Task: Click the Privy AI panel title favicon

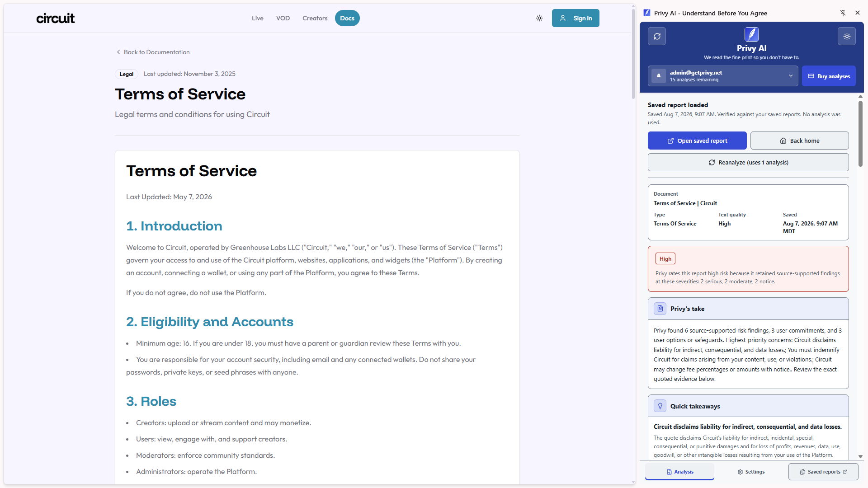Action: click(647, 13)
